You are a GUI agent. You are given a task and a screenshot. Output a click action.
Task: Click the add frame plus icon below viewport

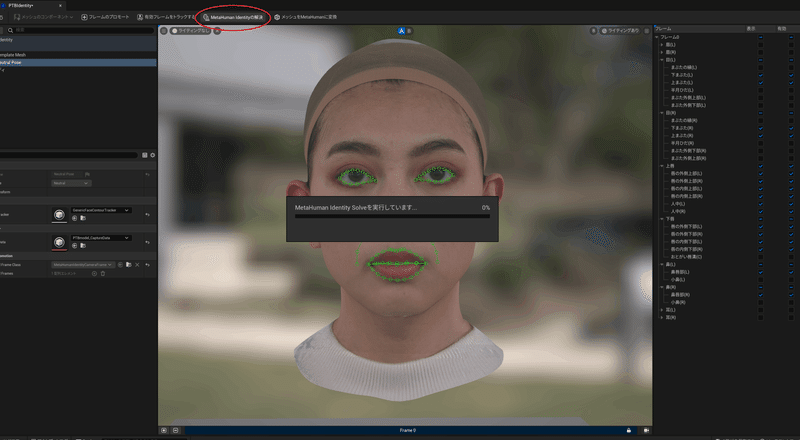[164, 430]
